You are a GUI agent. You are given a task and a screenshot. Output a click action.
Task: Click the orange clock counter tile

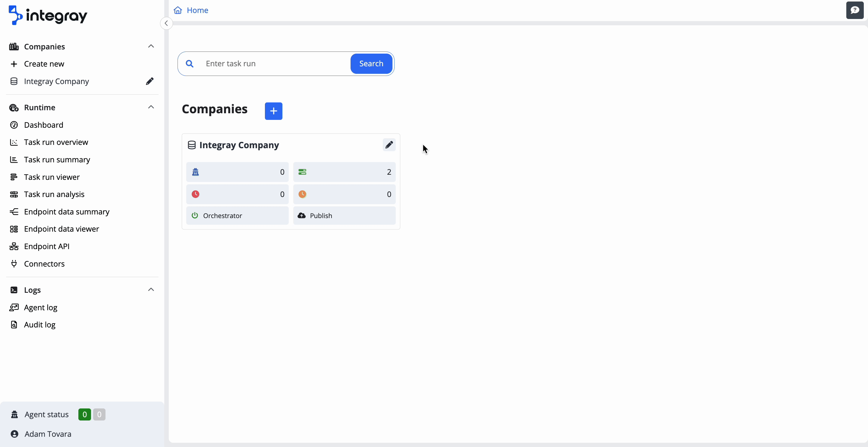coord(344,194)
